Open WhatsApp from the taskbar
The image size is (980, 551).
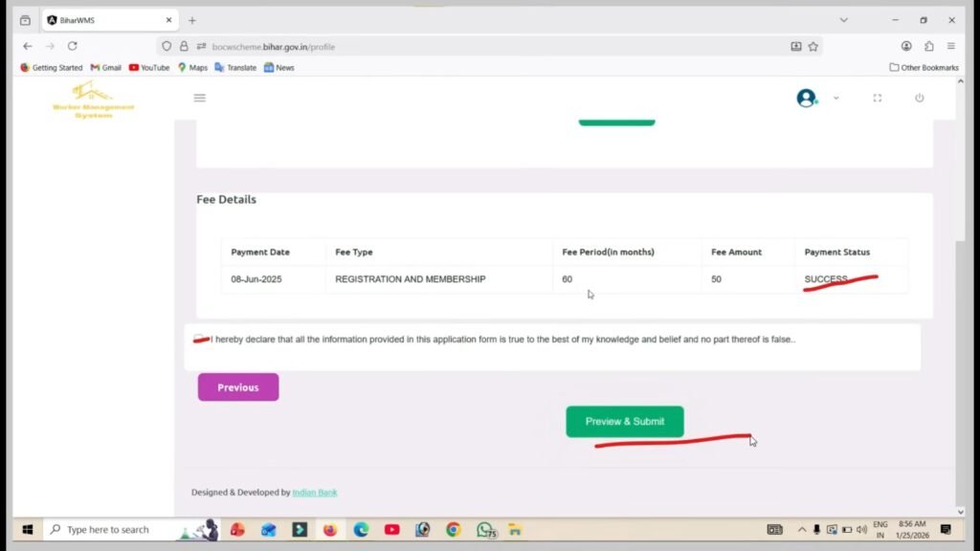coord(484,529)
